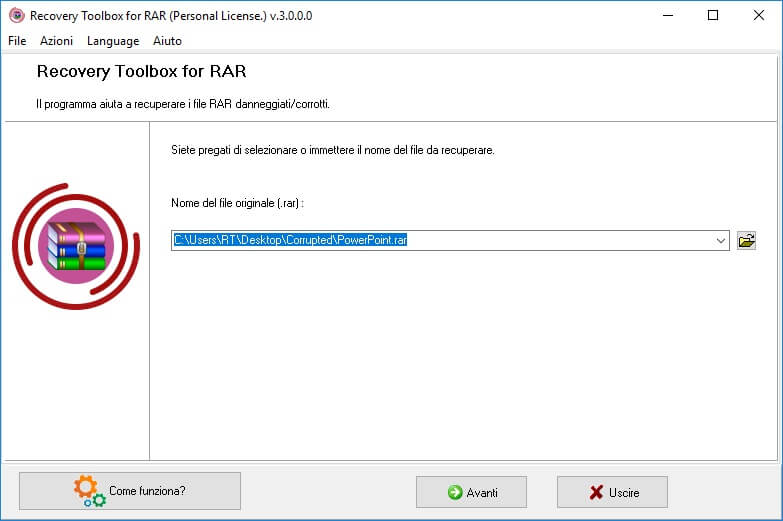Click the "Recovery Toolbox for RAR" header title
The width and height of the screenshot is (783, 521).
click(x=141, y=72)
